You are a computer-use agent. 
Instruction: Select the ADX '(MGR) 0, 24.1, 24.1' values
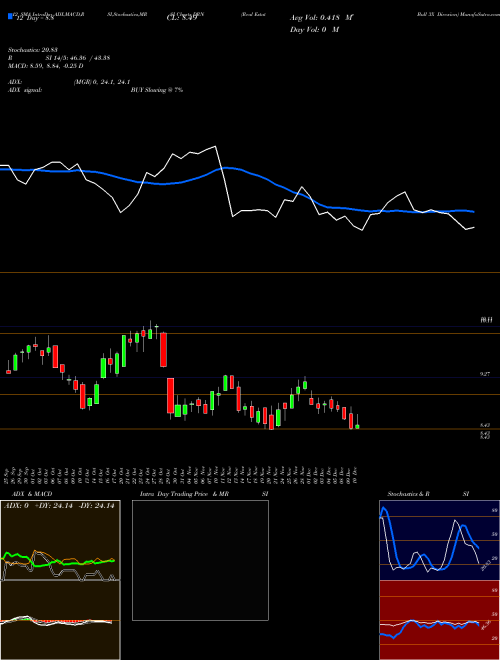click(101, 82)
